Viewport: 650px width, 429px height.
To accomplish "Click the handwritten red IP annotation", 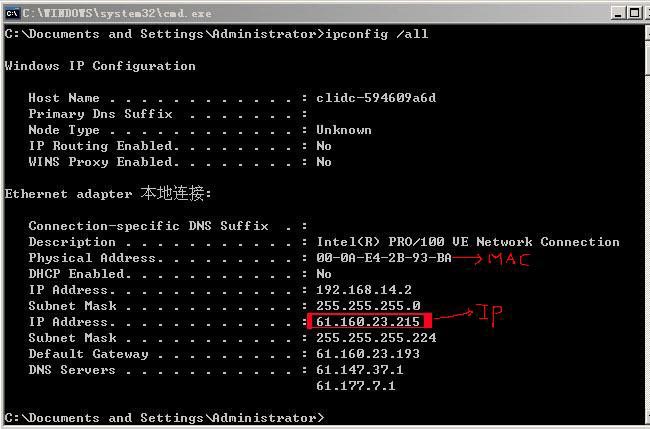I will click(x=490, y=315).
